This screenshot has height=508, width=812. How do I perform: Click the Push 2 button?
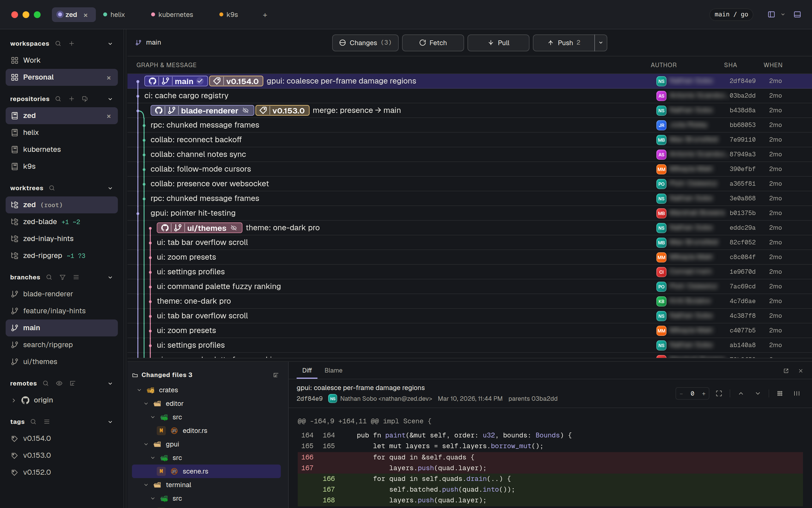coord(564,42)
